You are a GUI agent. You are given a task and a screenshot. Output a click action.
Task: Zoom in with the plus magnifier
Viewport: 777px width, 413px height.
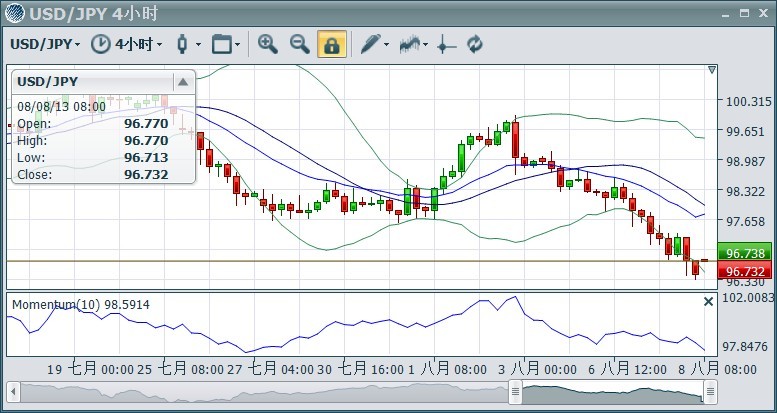click(268, 44)
